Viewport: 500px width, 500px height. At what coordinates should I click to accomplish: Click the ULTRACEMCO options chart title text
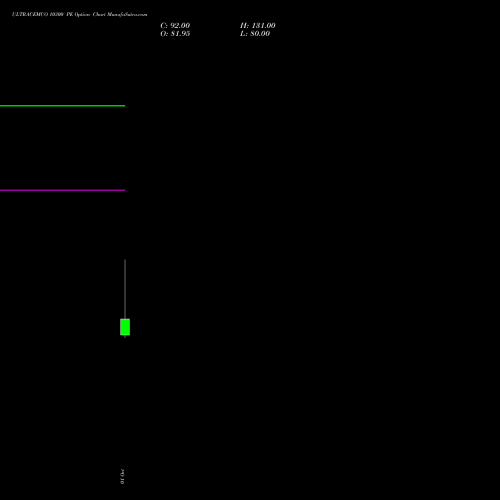(79, 15)
